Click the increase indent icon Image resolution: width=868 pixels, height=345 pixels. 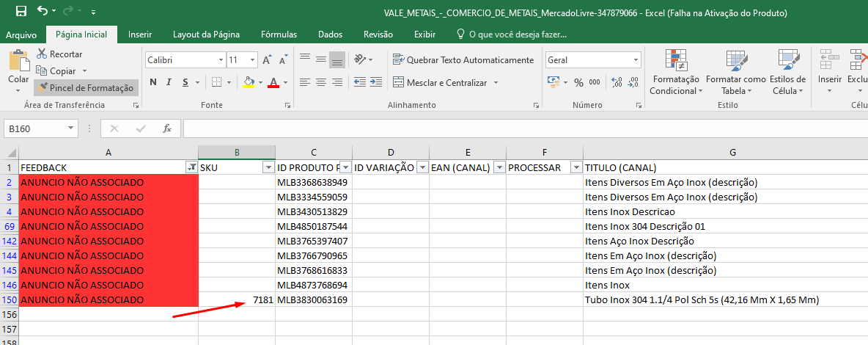pos(377,82)
